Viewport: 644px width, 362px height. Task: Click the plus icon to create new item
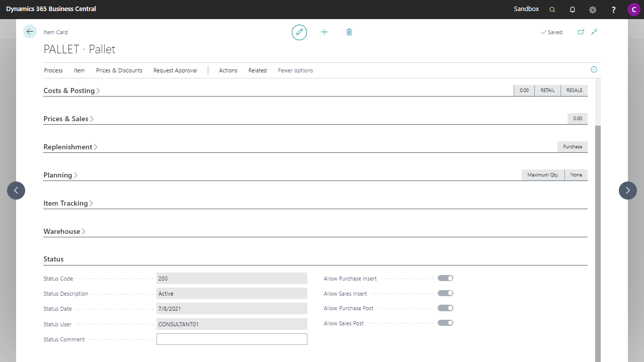[x=325, y=32]
